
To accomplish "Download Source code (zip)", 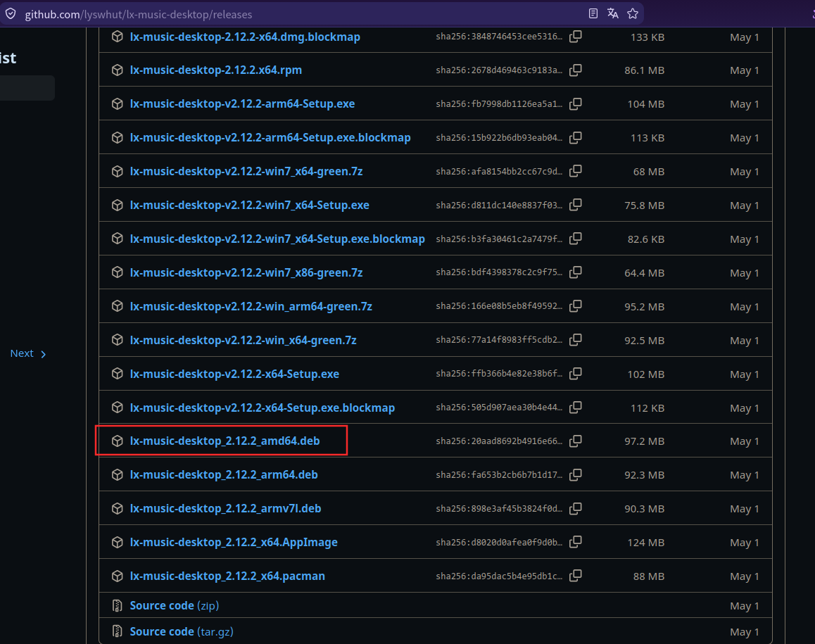I will click(174, 605).
